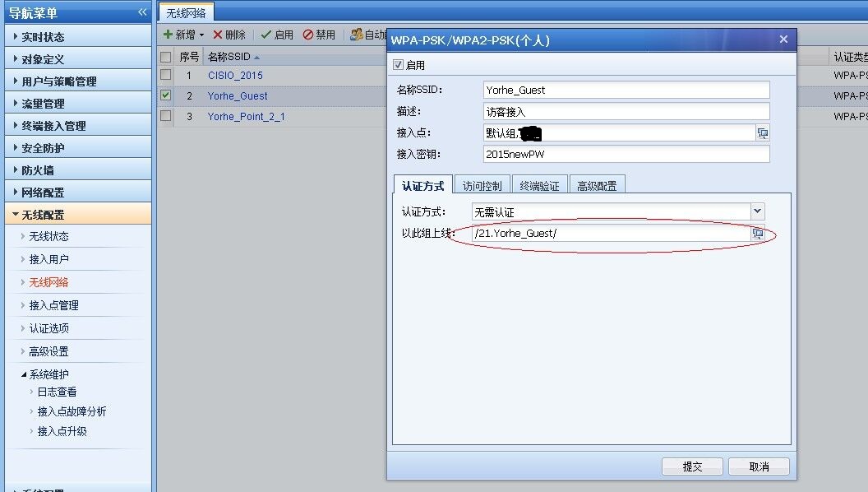Viewport: 868px width, 492px height.
Task: Open the 认证方式 dropdown showing 无需认证
Action: click(x=757, y=211)
